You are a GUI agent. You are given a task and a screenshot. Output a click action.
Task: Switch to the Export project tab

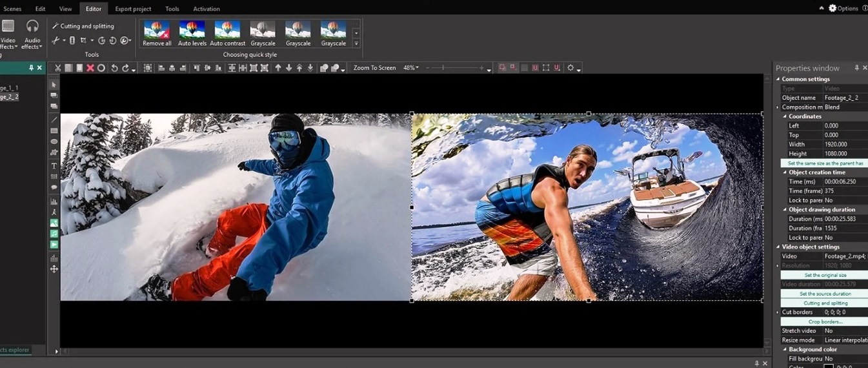click(x=133, y=8)
